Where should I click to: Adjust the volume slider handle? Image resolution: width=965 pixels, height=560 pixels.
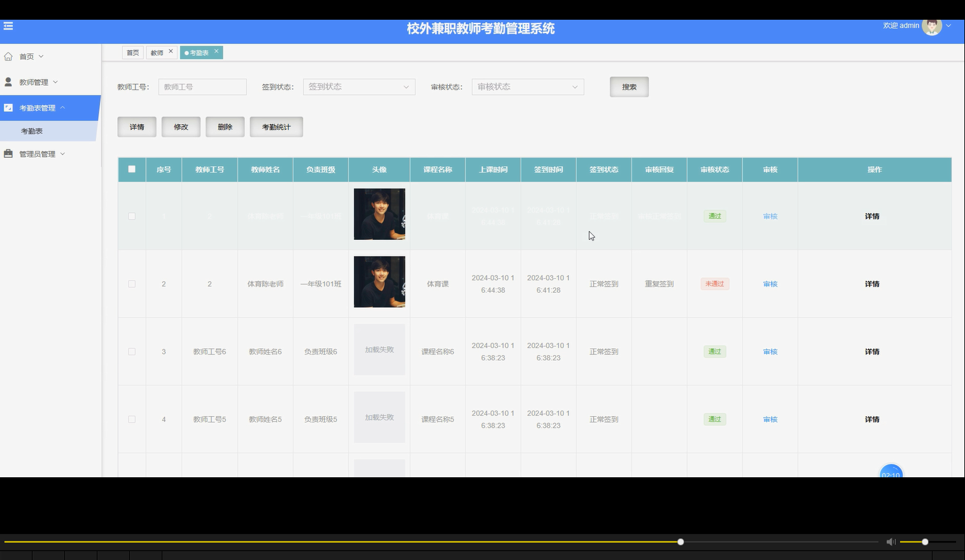click(925, 542)
